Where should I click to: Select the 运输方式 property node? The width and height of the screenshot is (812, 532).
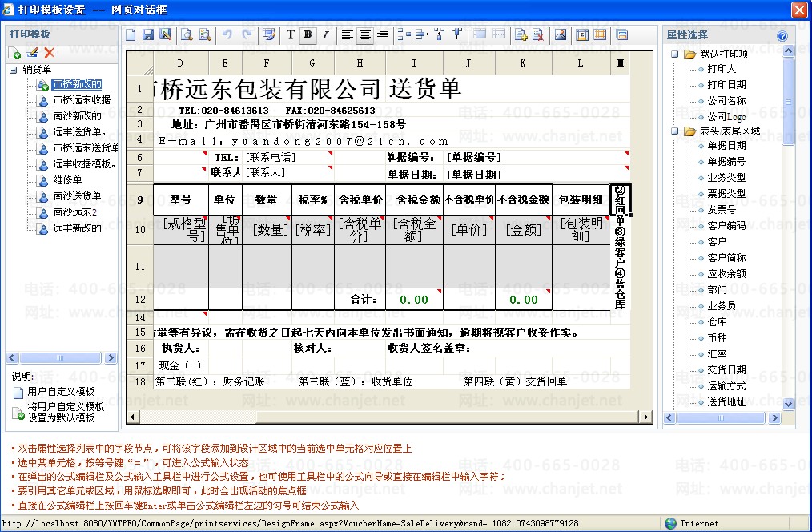(726, 386)
